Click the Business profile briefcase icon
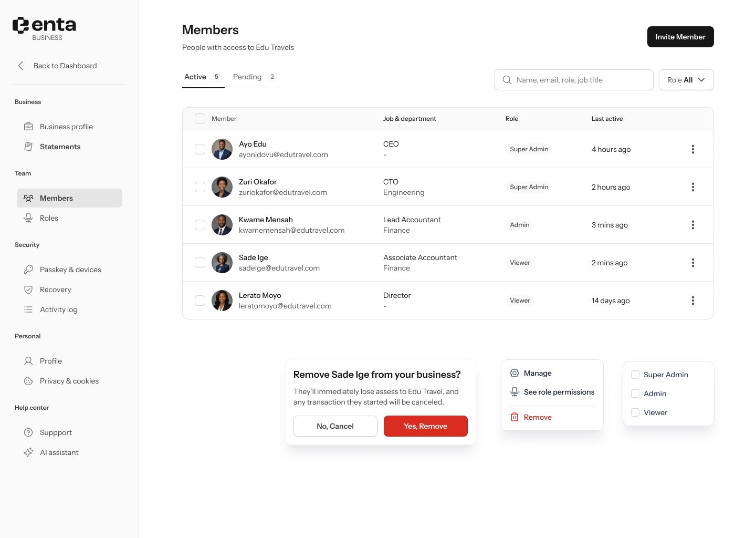Image resolution: width=756 pixels, height=538 pixels. [28, 127]
